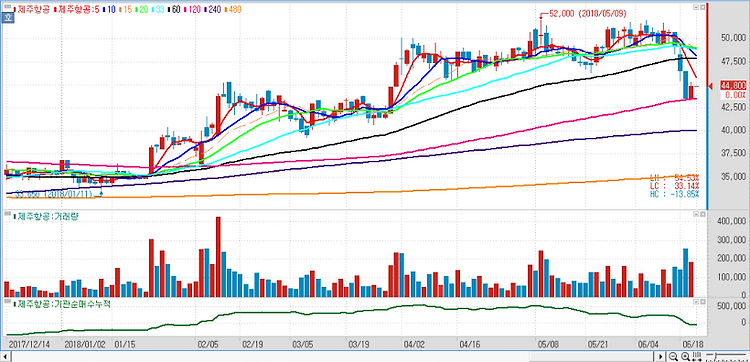Click the 04/02 date label

click(414, 344)
